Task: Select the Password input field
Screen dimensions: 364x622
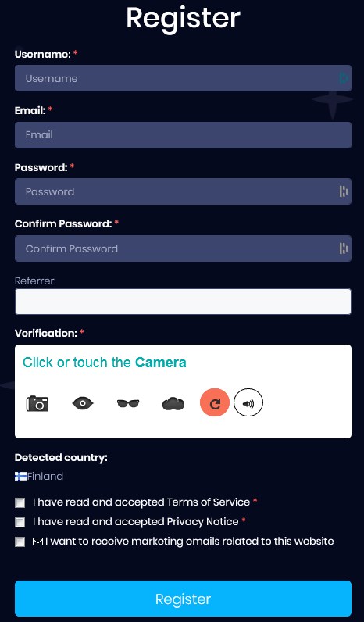Action: pos(184,191)
